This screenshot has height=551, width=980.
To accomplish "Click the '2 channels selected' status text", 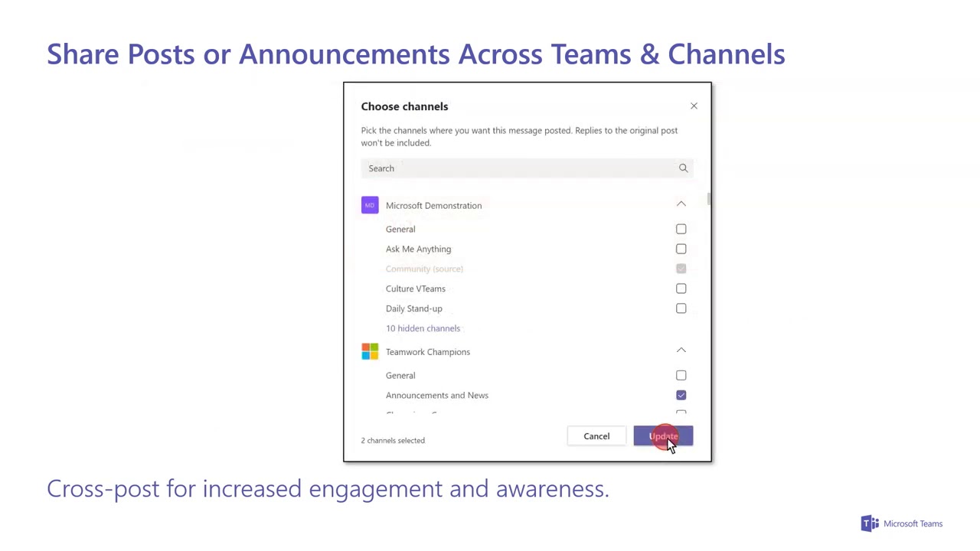I will 393,440.
